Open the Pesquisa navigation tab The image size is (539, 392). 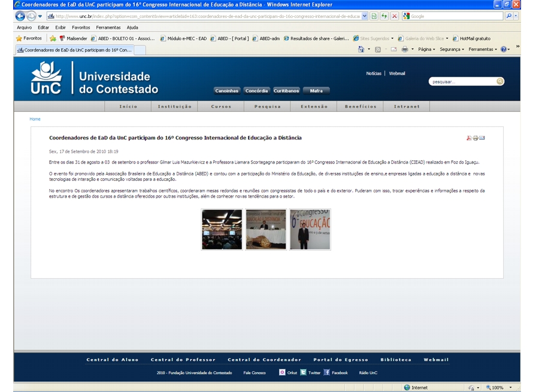tap(268, 107)
